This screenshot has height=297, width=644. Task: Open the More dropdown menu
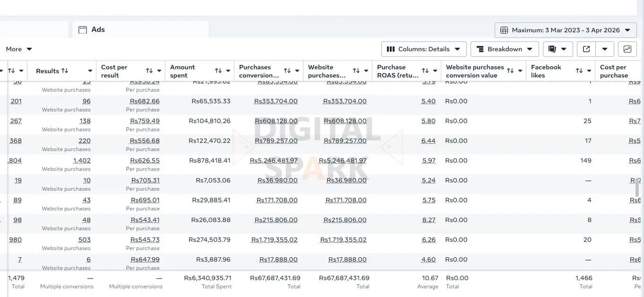[x=19, y=49]
